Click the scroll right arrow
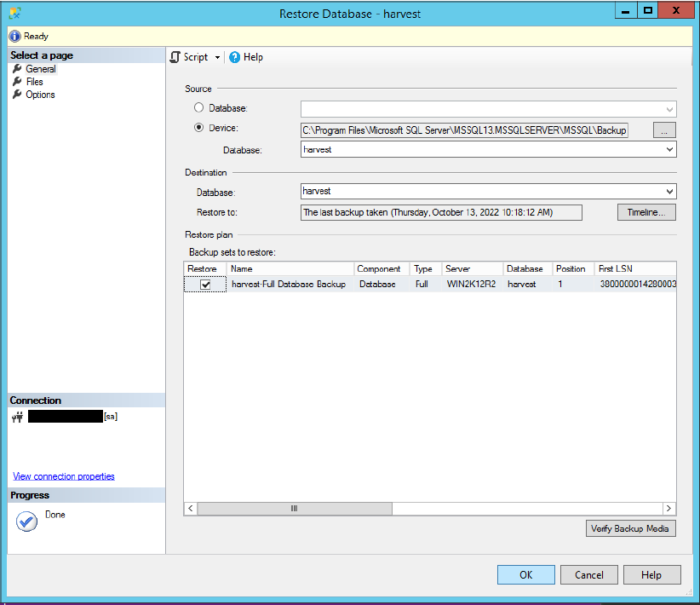 (668, 509)
